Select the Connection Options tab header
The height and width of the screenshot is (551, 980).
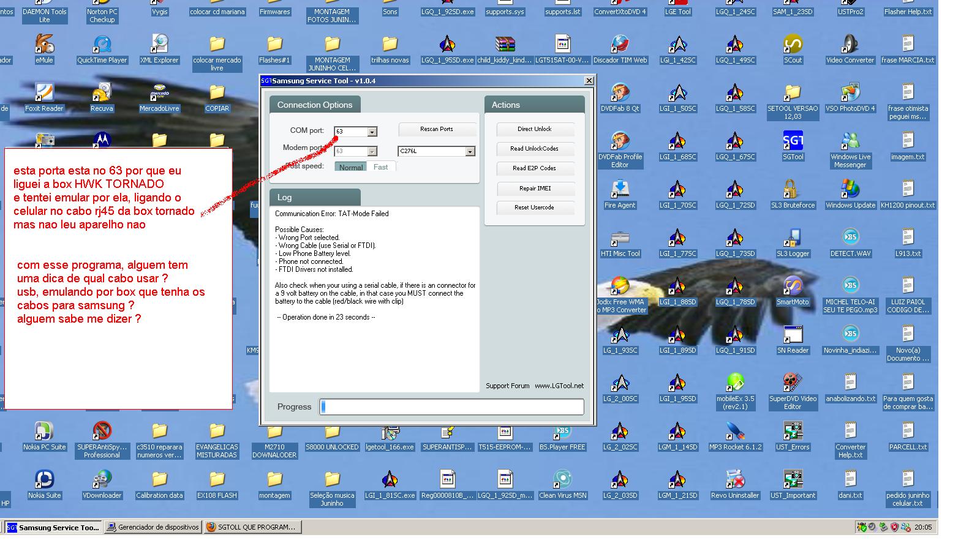315,105
